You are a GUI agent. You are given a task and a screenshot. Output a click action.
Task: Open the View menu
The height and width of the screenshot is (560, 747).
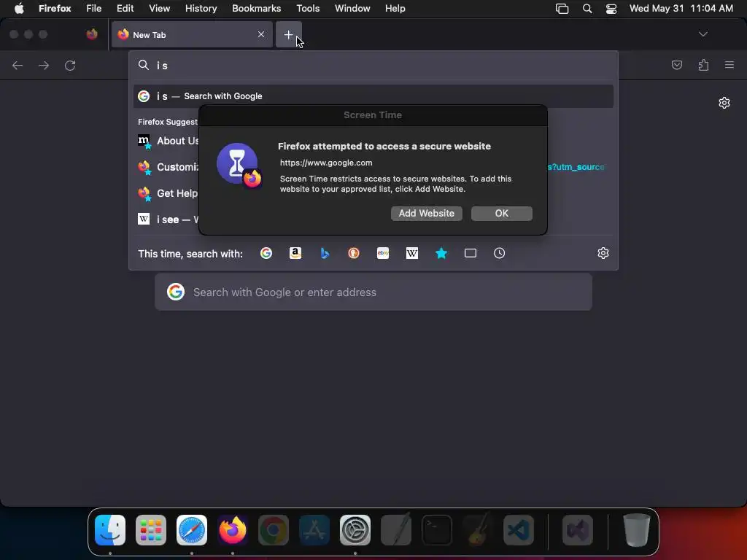coord(159,9)
